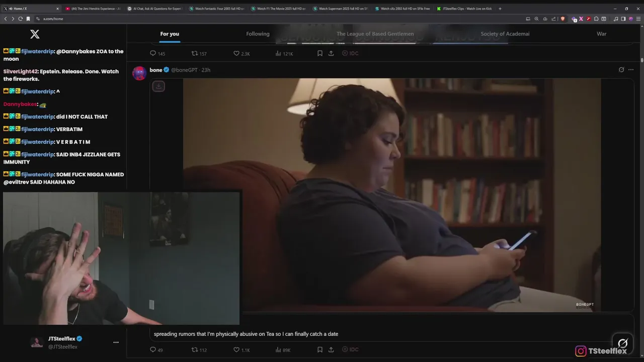
Task: Open the bone display name link
Action: pyautogui.click(x=156, y=70)
